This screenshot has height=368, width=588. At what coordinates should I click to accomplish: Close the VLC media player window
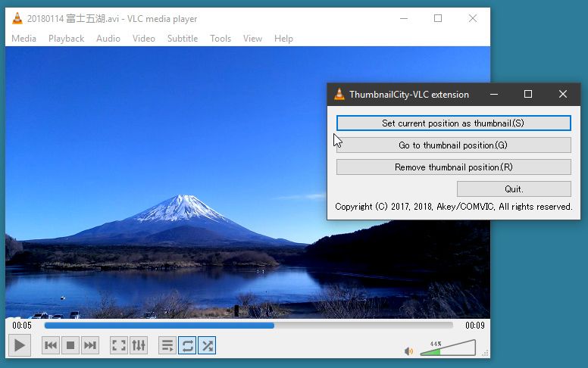(473, 18)
